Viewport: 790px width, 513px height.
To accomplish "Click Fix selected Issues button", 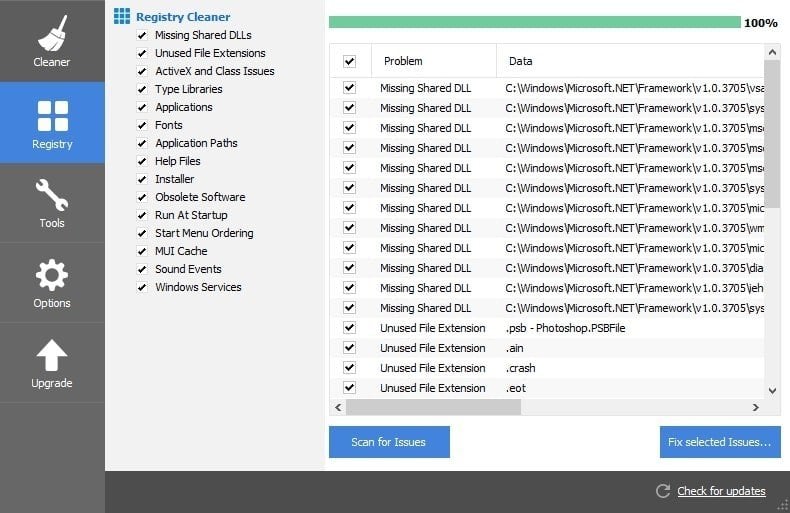I will (x=720, y=442).
